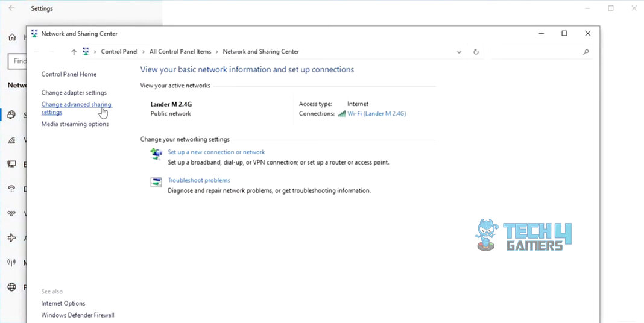Expand chevron after All Control Panel Items

click(217, 52)
